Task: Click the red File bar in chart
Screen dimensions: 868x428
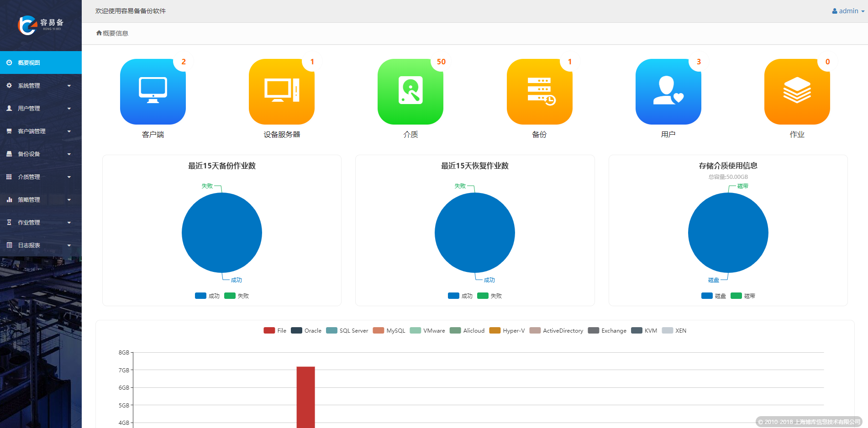Action: pos(305,397)
